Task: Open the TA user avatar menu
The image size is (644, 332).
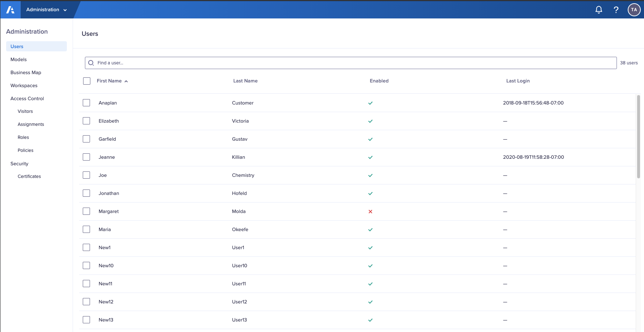Action: [x=634, y=10]
